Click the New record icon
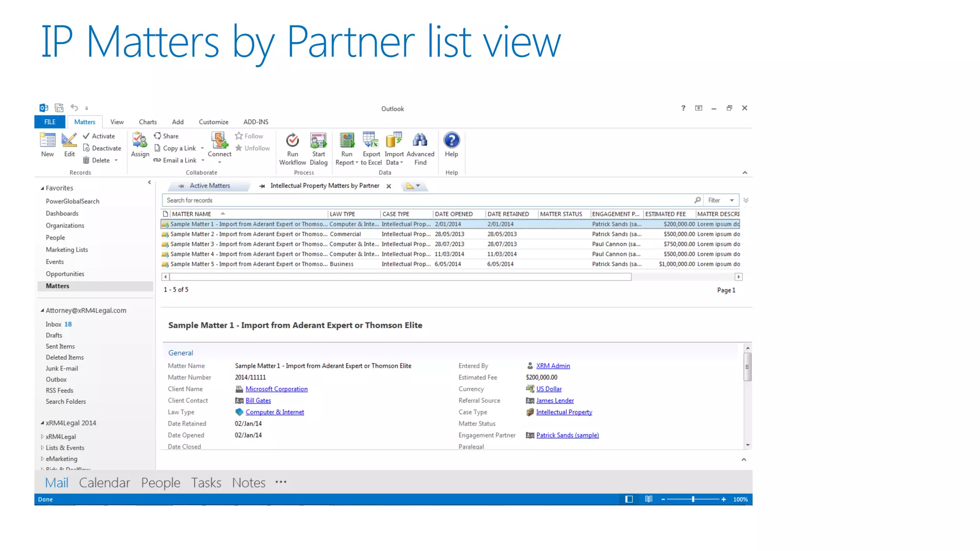Screen dimensions: 980x551 (x=47, y=140)
